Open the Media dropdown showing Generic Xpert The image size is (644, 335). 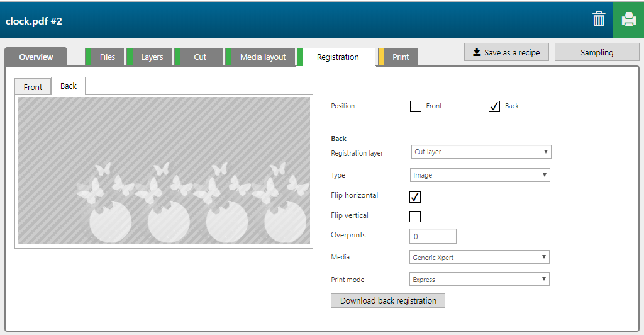click(479, 258)
